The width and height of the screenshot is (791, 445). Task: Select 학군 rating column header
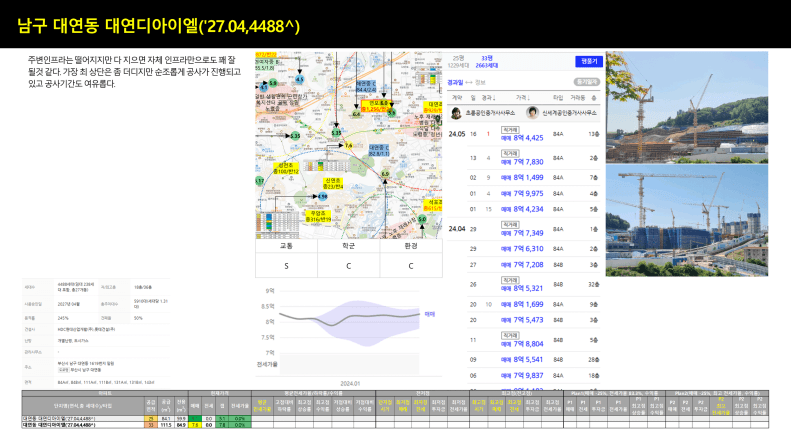pos(349,246)
